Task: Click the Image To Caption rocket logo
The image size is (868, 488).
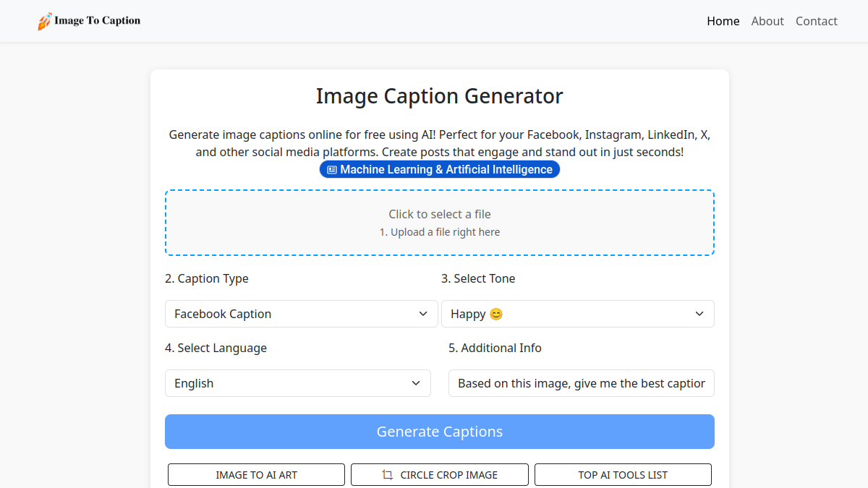Action: pos(89,21)
